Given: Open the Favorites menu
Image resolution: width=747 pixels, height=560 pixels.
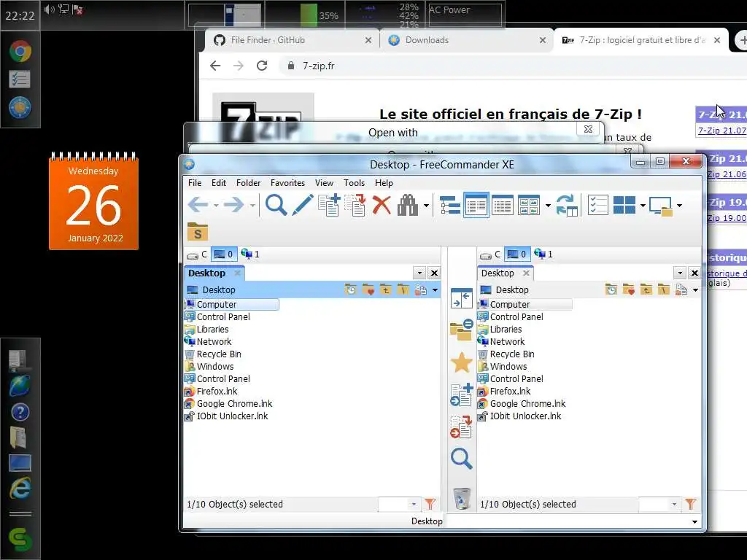Looking at the screenshot, I should (x=287, y=183).
